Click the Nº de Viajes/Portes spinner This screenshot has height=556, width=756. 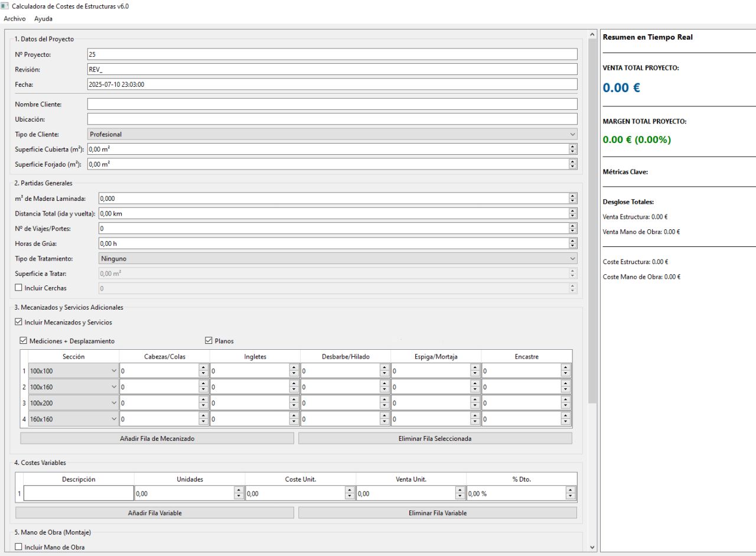572,228
